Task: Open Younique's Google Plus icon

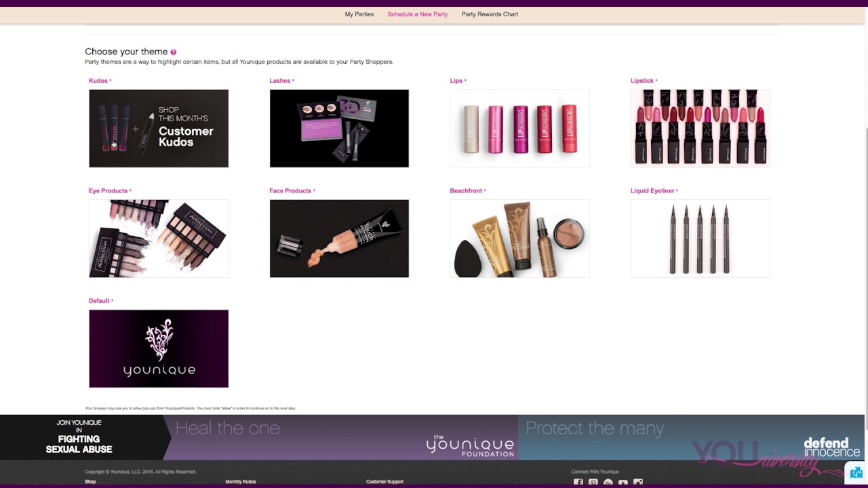Action: coord(608,483)
